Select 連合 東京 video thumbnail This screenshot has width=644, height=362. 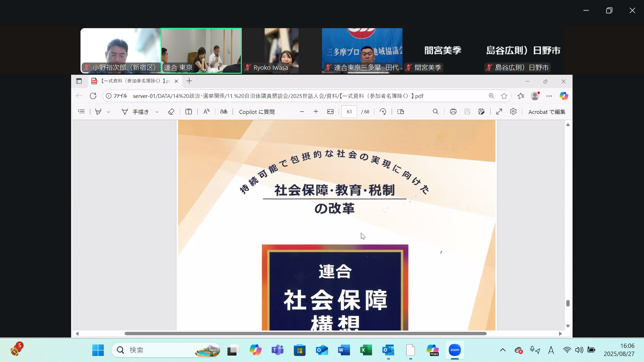201,51
